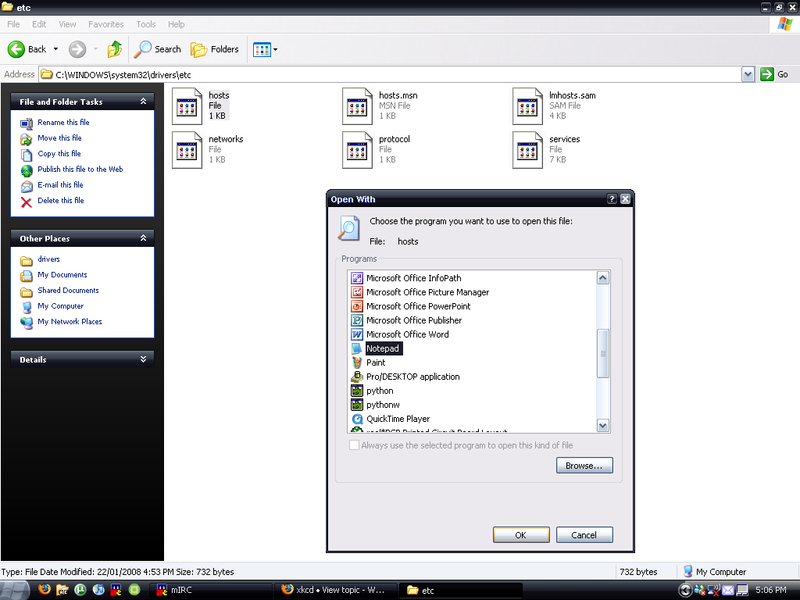The image size is (800, 600).
Task: Collapse the Other Places panel
Action: (143, 238)
